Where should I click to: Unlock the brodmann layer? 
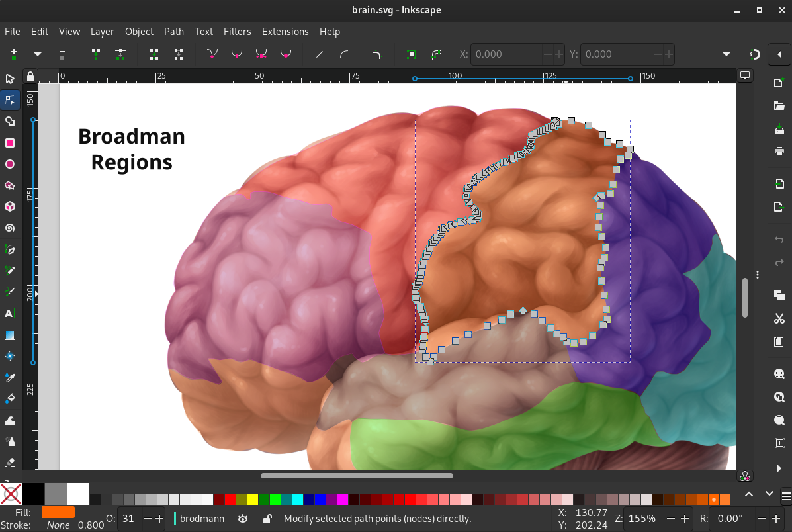(x=267, y=519)
